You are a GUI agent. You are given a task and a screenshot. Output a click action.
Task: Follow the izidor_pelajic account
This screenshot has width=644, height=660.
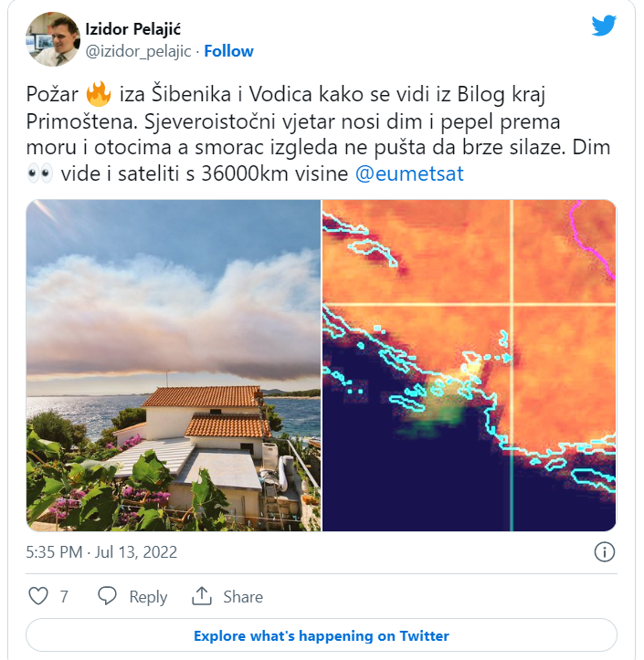tap(228, 51)
